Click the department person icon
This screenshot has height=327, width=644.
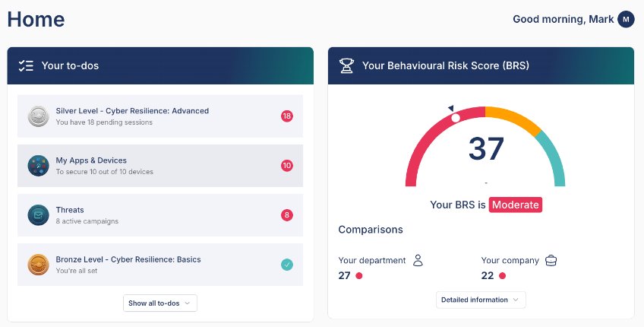(x=417, y=260)
